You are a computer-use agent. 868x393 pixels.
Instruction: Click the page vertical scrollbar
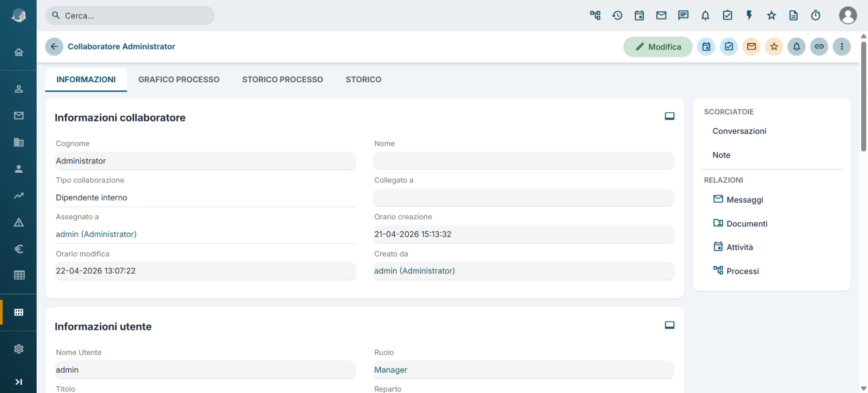click(x=863, y=96)
